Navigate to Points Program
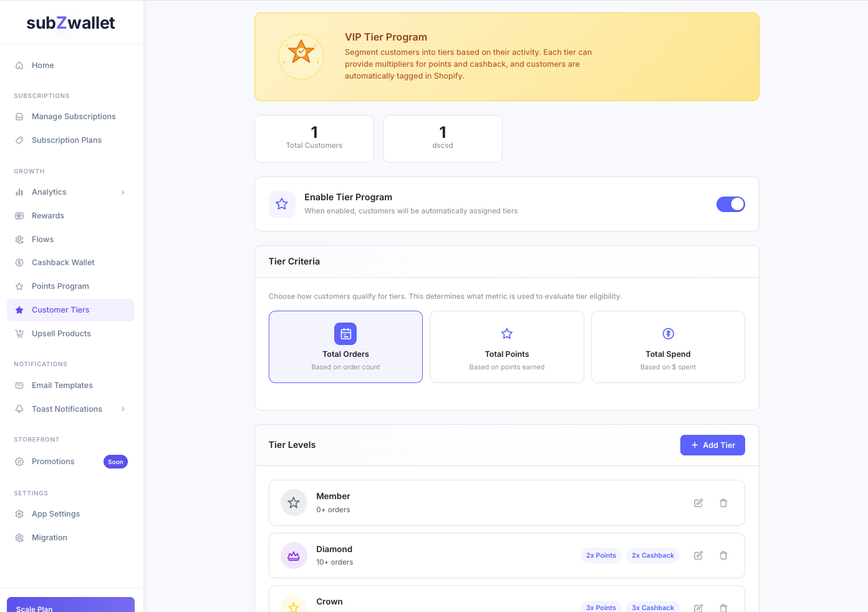The width and height of the screenshot is (868, 612). [x=70, y=286]
